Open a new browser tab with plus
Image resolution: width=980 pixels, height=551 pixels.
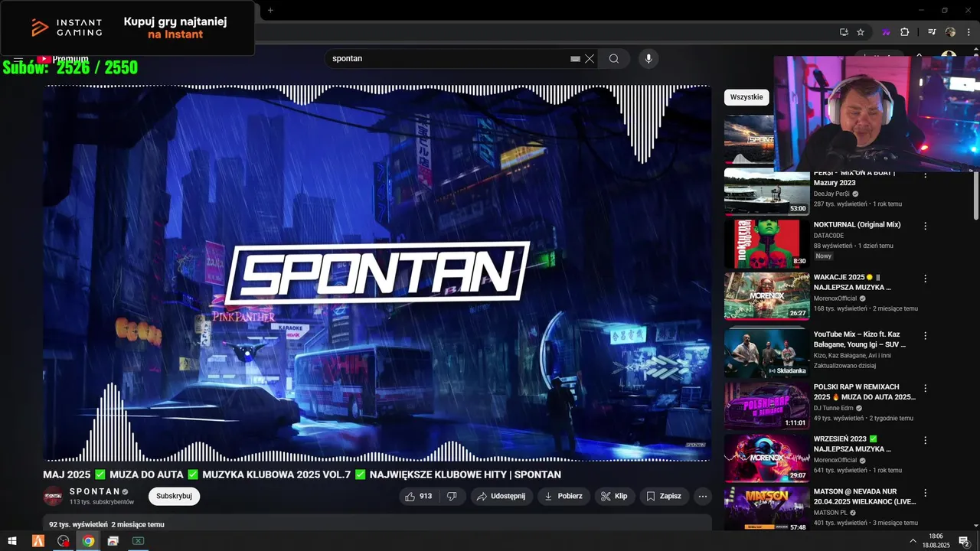tap(270, 10)
